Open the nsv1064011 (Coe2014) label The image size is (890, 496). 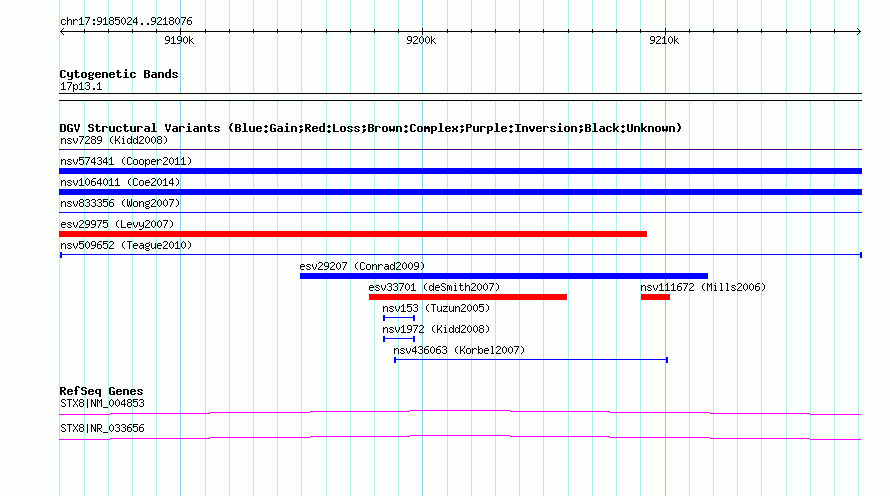click(x=120, y=182)
